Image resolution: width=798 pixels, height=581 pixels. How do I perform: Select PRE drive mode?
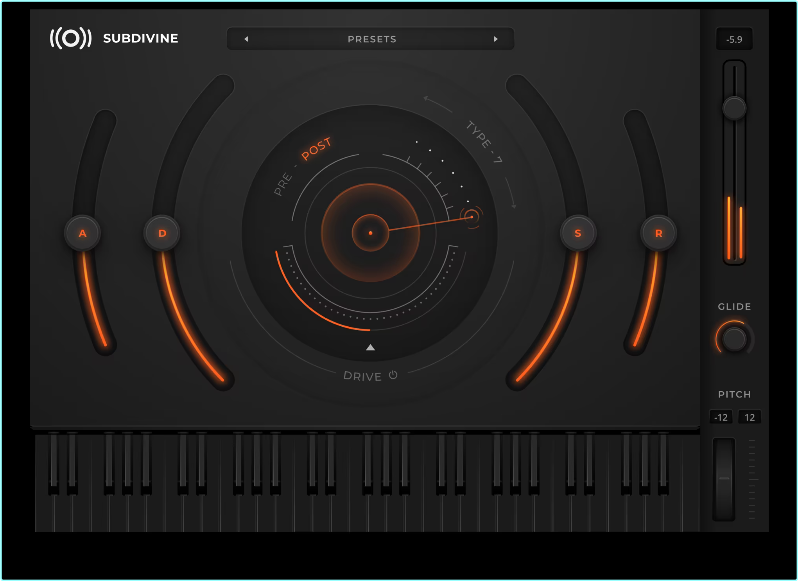283,184
